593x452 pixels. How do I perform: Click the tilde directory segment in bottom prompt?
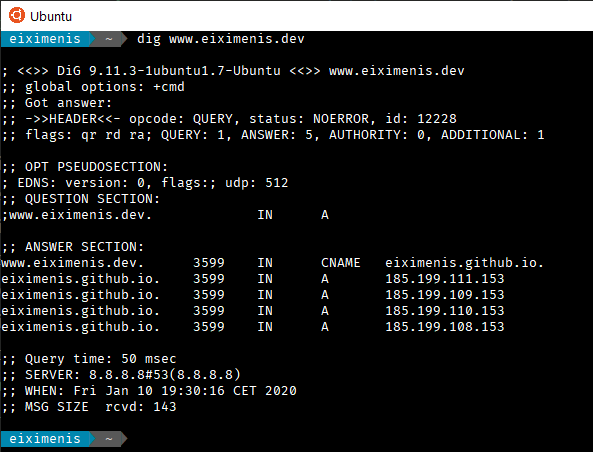(109, 439)
